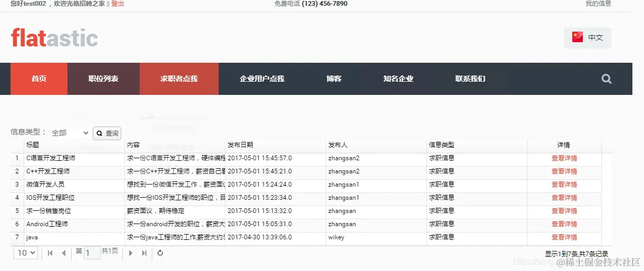This screenshot has height=271, width=644.
Task: Go to first page of the table
Action: (x=50, y=253)
